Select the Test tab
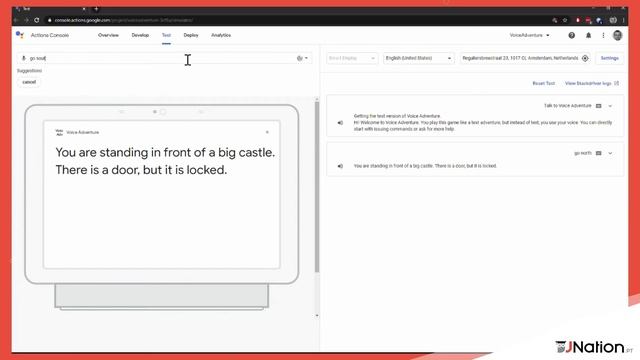Image resolution: width=640 pixels, height=360 pixels. click(x=166, y=36)
